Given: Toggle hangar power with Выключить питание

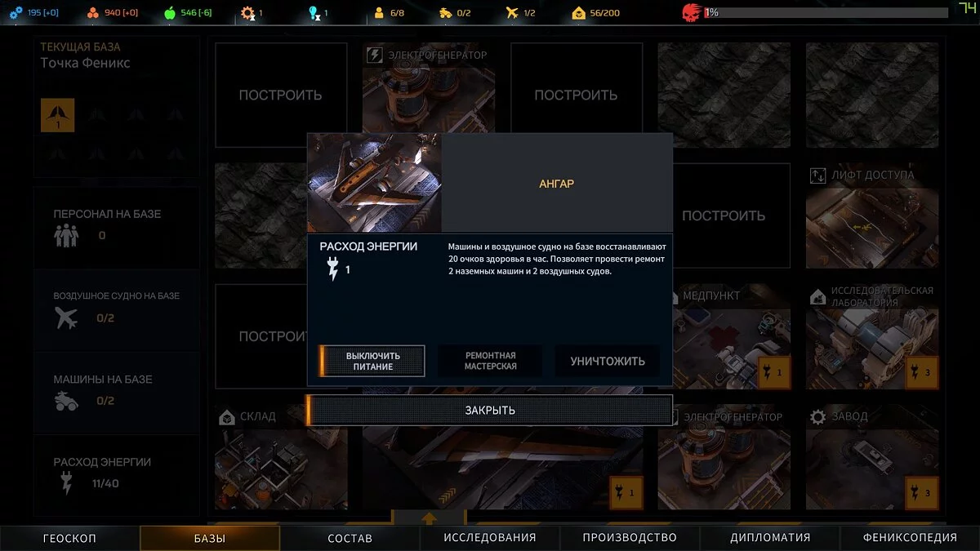Looking at the screenshot, I should click(x=372, y=361).
